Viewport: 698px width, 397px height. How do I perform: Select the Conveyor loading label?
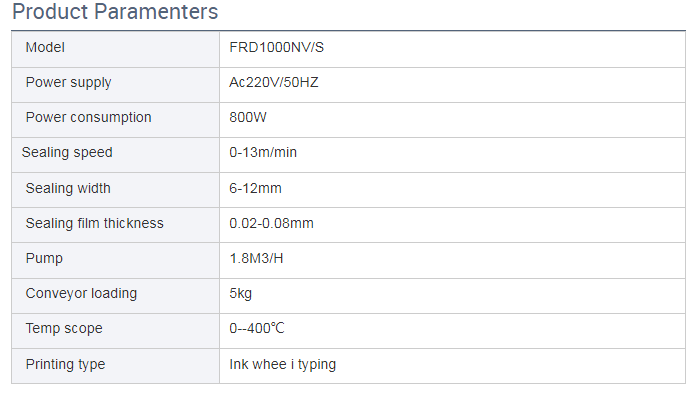coord(81,294)
